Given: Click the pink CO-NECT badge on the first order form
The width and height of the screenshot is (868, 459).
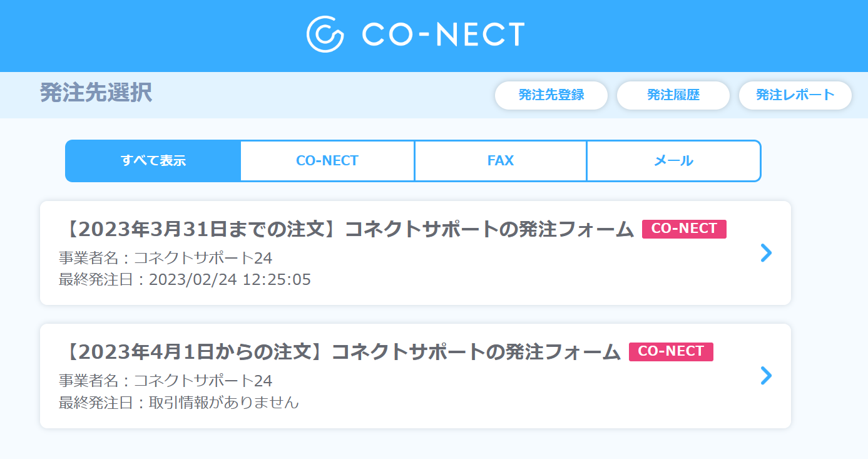Looking at the screenshot, I should pos(684,229).
